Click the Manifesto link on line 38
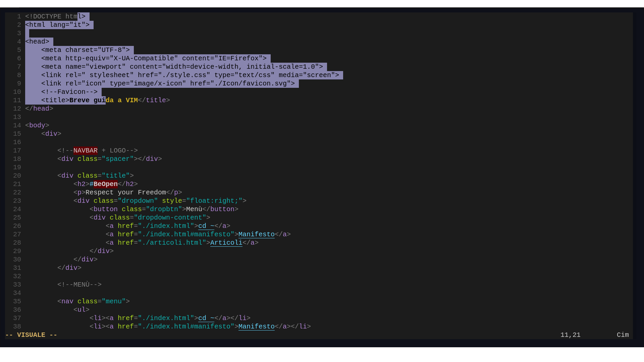This screenshot has width=644, height=362. (256, 326)
